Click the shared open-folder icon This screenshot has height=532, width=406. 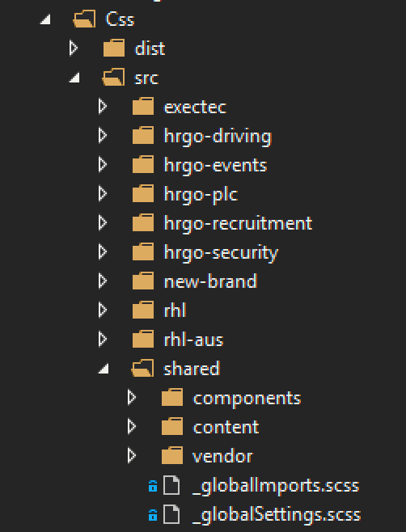(142, 368)
